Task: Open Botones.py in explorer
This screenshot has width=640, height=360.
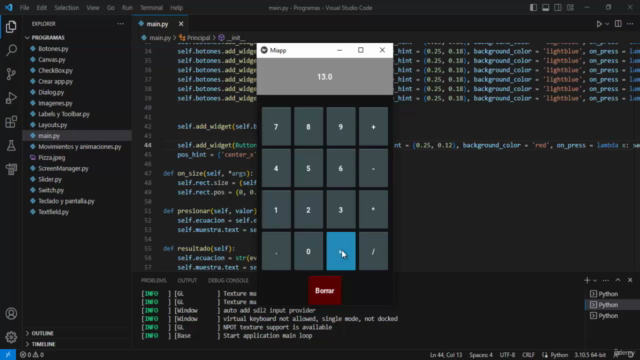Action: point(53,49)
